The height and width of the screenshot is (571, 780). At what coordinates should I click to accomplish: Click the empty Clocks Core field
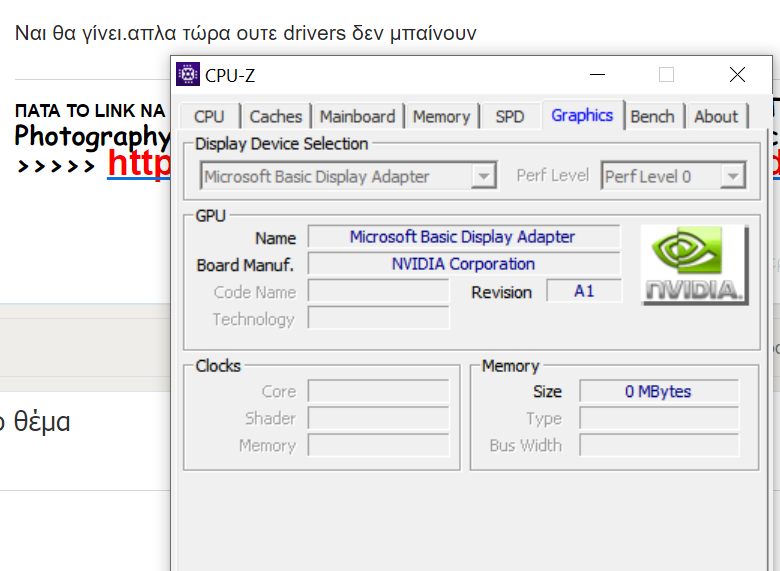(379, 391)
